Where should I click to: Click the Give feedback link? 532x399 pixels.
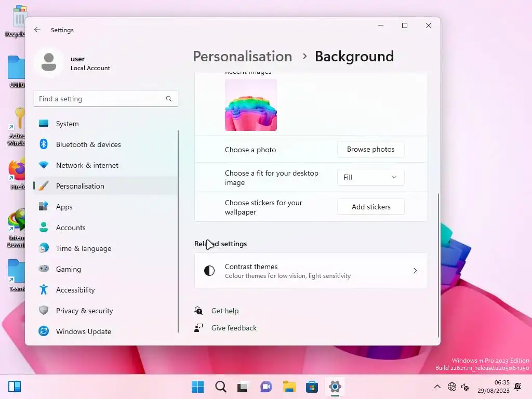(234, 328)
